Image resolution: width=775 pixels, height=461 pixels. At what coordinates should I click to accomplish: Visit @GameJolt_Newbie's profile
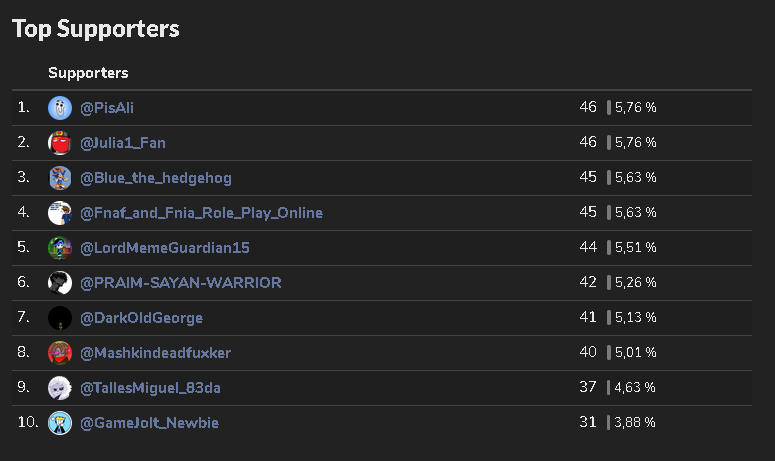[x=149, y=423]
